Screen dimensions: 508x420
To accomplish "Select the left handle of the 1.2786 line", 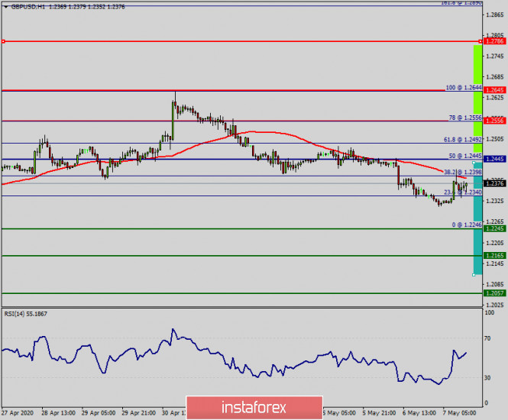I will tap(3, 41).
